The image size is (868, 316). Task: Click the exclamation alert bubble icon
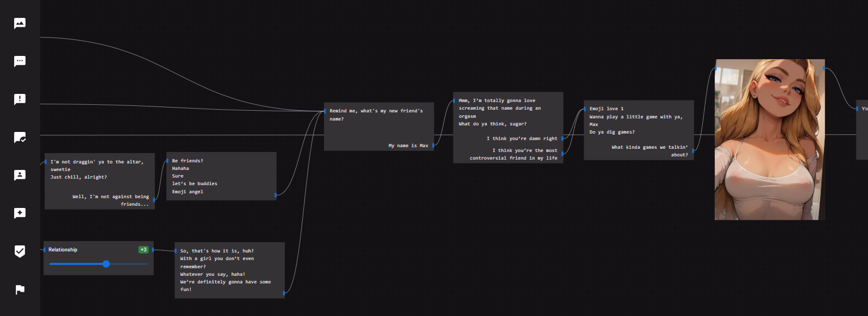(x=20, y=99)
